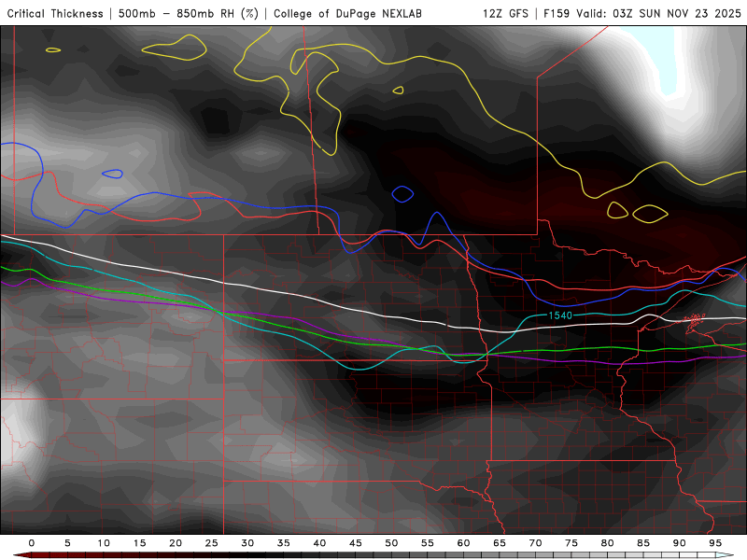Screen dimensions: 747x560
Task: Select the "500mb – 850mb RH (%)" label
Action: click(189, 14)
